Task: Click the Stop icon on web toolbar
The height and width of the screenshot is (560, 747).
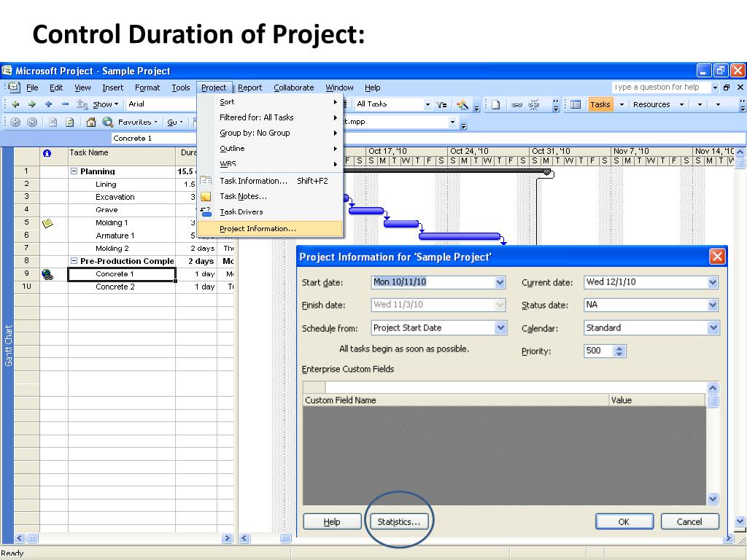Action: 53,122
